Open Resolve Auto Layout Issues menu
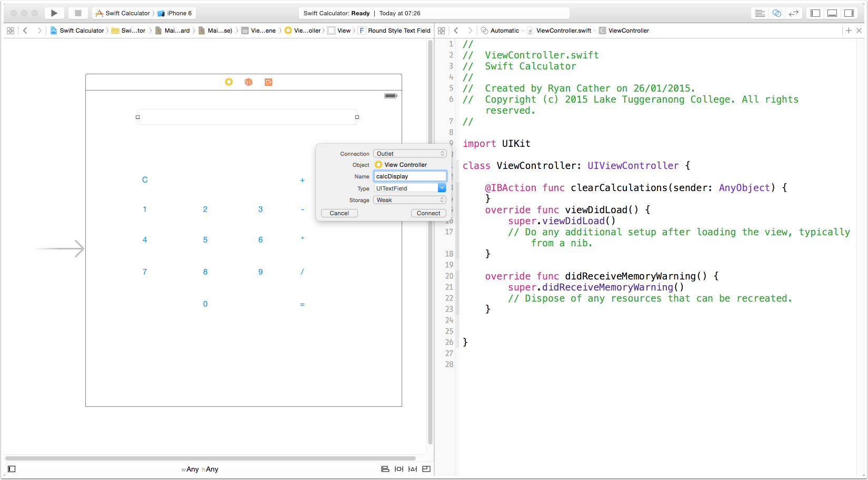Screen dimensions: 868x480 pyautogui.click(x=413, y=469)
